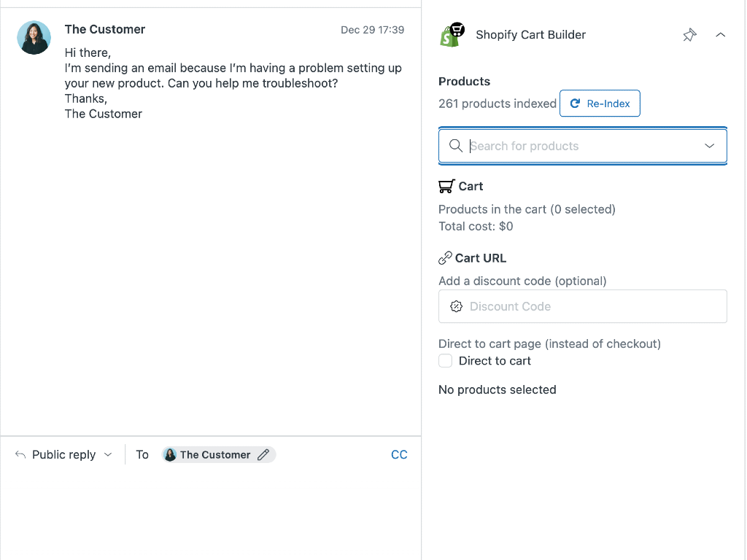Click the CC link

(x=399, y=454)
